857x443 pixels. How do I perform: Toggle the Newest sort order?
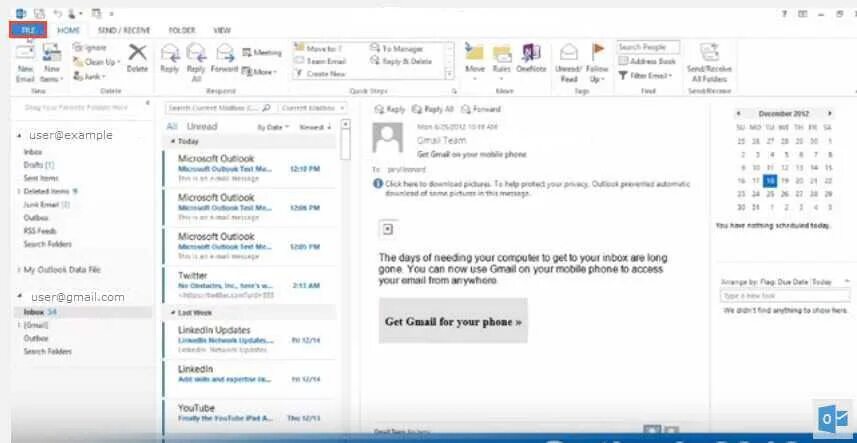pos(315,127)
